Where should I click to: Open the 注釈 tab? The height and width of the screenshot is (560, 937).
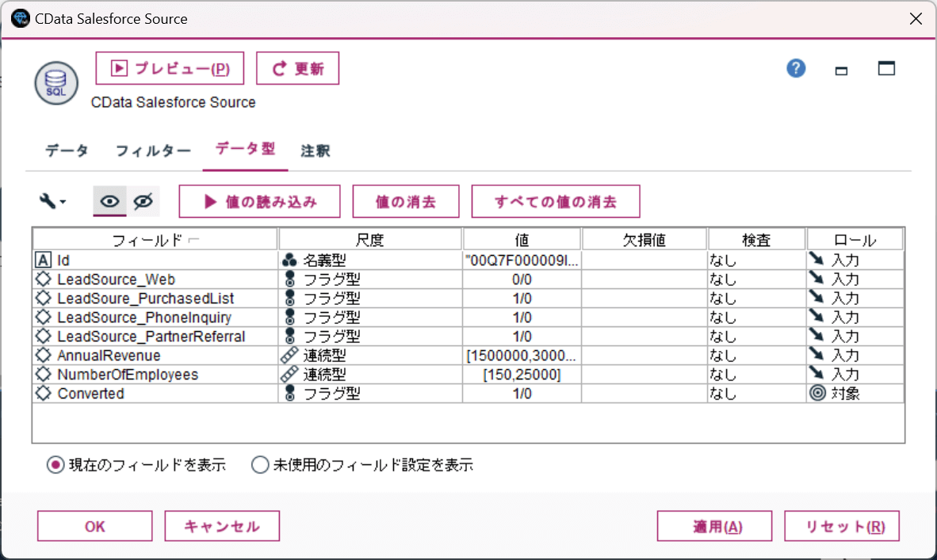coord(316,150)
